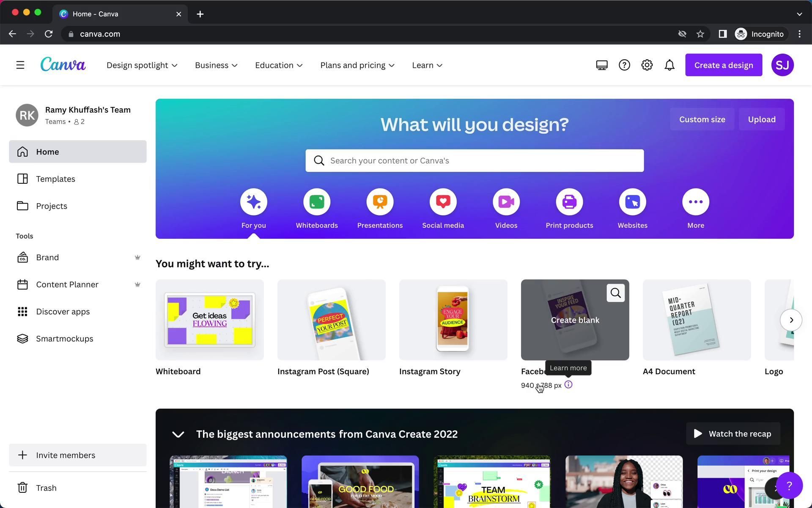Image resolution: width=812 pixels, height=508 pixels.
Task: Click the notifications bell icon
Action: (x=669, y=65)
